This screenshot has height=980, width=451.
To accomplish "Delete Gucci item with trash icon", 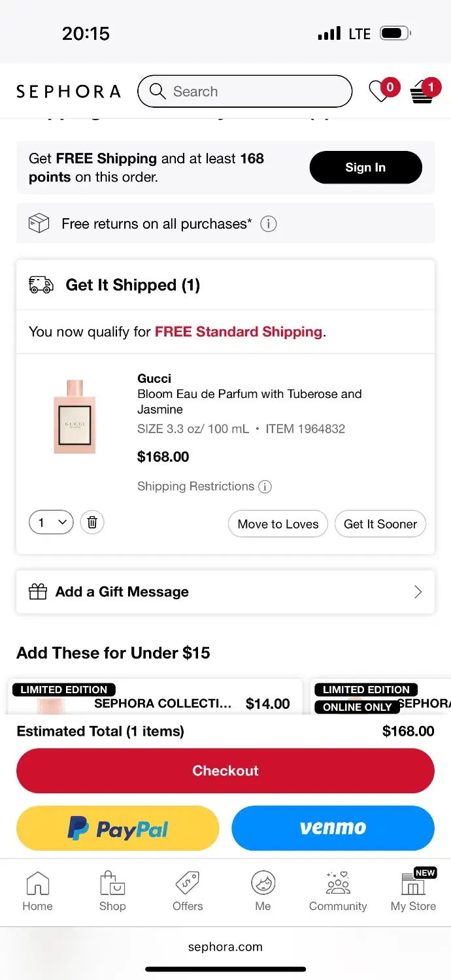I will click(x=92, y=522).
